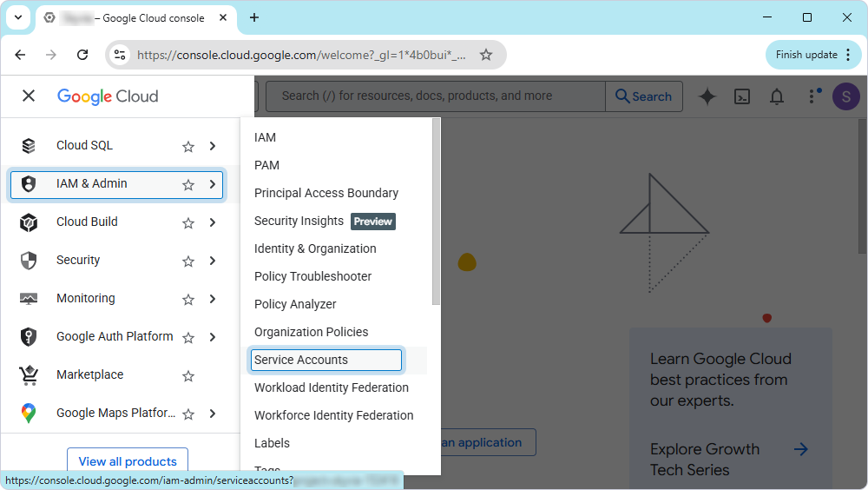Viewport: 868px width, 490px height.
Task: Open the notifications bell
Action: [777, 96]
